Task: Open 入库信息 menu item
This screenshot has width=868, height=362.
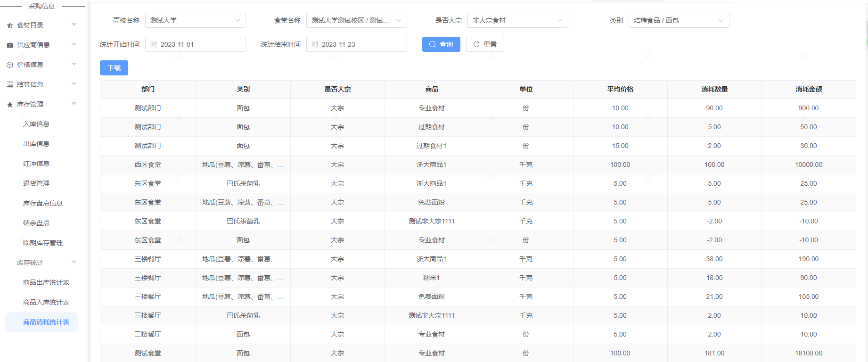Action: pyautogui.click(x=36, y=124)
